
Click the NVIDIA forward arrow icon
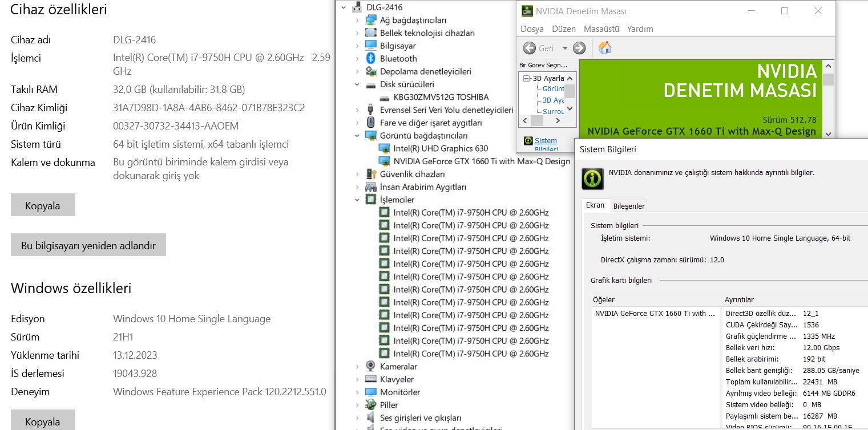(x=579, y=48)
